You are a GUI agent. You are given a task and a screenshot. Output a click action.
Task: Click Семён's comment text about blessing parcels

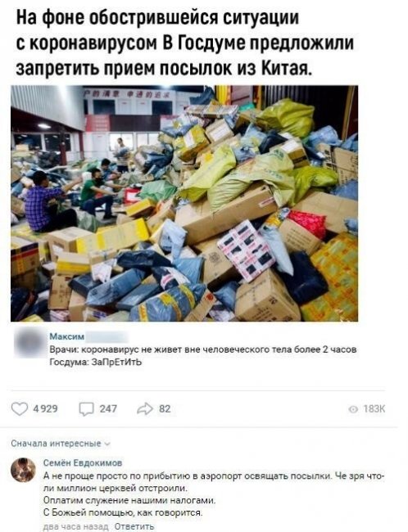click(x=214, y=494)
